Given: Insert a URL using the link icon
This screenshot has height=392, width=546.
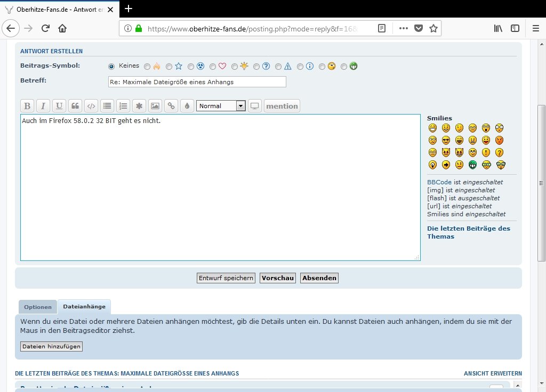Looking at the screenshot, I should (171, 106).
